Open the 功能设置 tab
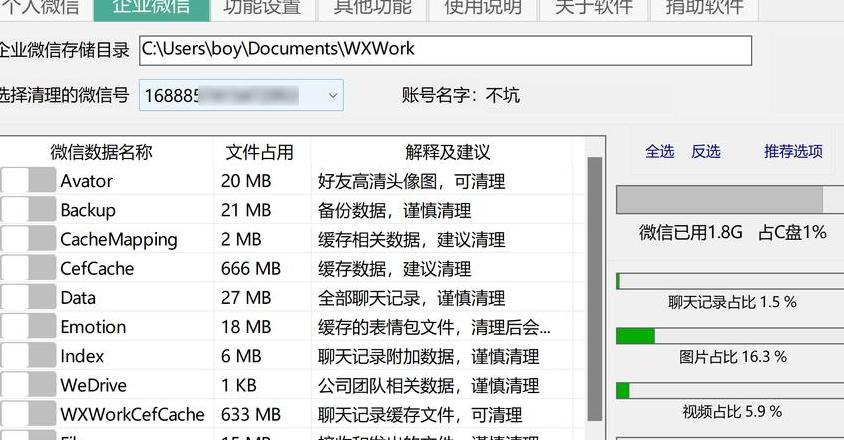Image resolution: width=844 pixels, height=440 pixels. click(262, 9)
